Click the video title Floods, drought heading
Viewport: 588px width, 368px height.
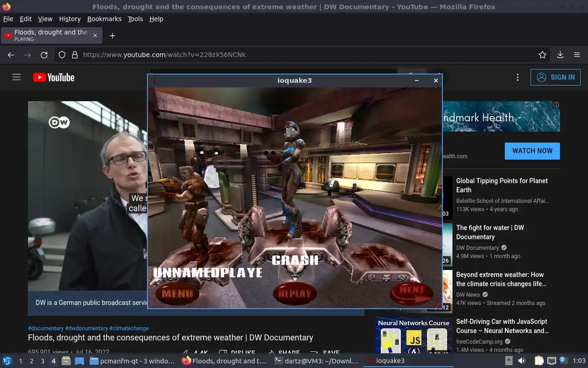pyautogui.click(x=170, y=338)
